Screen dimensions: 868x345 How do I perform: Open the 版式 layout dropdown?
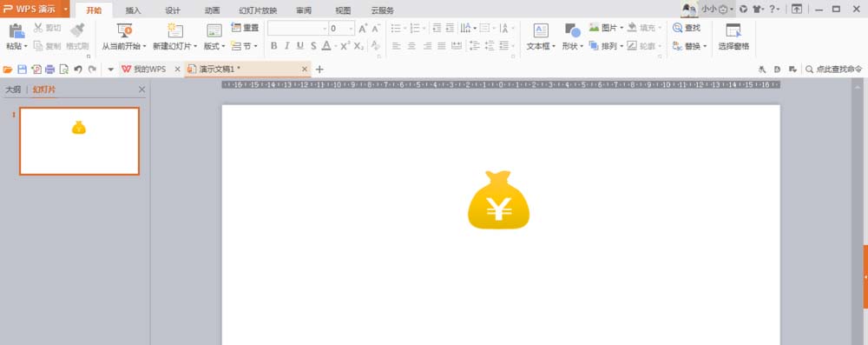click(214, 37)
